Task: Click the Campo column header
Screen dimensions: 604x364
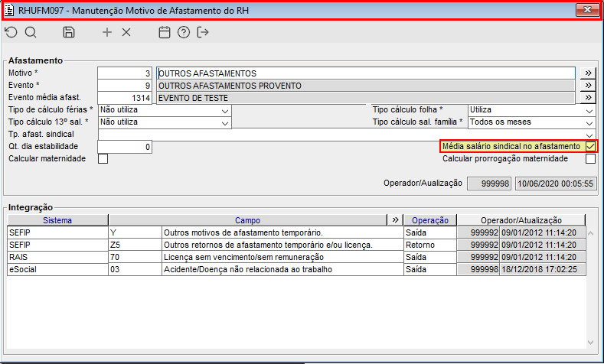Action: pyautogui.click(x=248, y=220)
